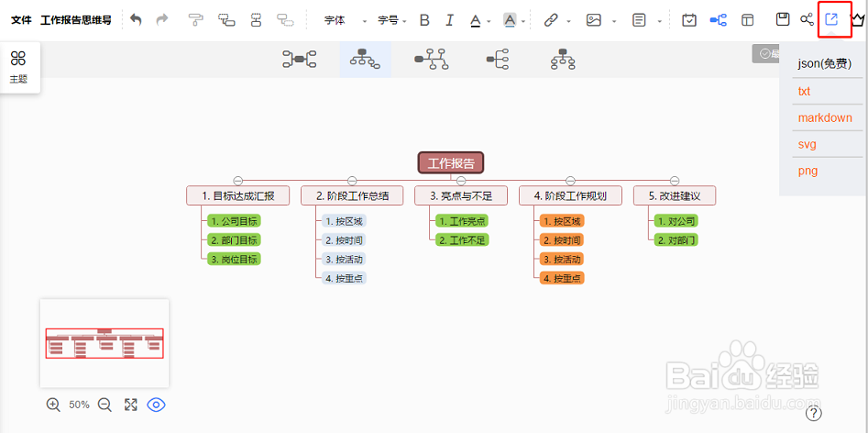
Task: Expand the font color dropdown arrow
Action: click(x=489, y=22)
